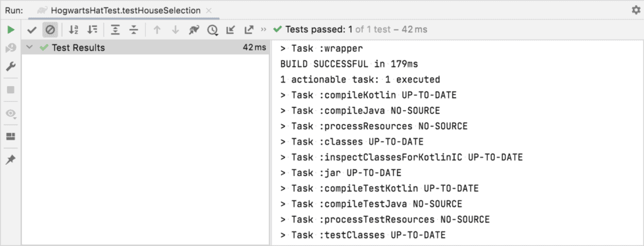Expand all test results
The image size is (644, 246).
[116, 30]
